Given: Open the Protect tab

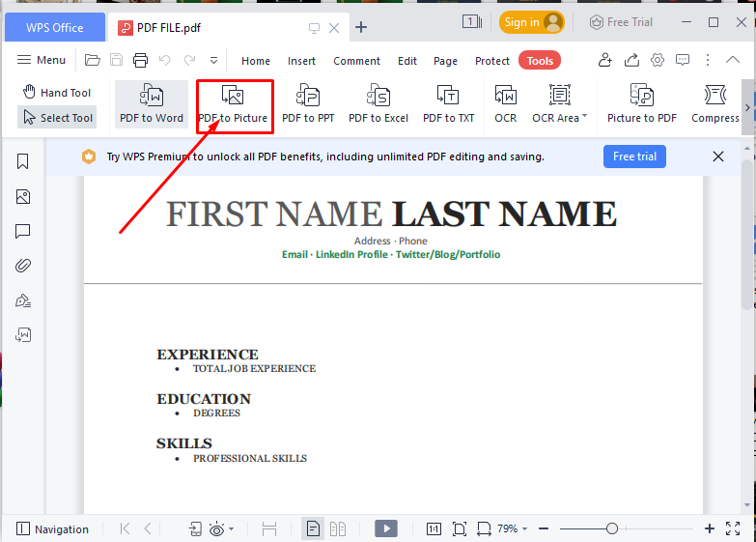Looking at the screenshot, I should 492,61.
